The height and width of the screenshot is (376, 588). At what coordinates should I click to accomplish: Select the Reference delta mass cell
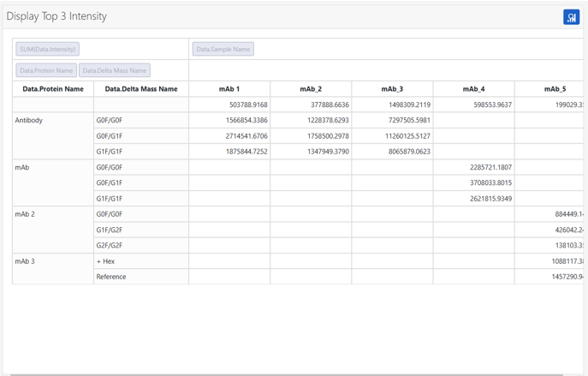pyautogui.click(x=141, y=277)
